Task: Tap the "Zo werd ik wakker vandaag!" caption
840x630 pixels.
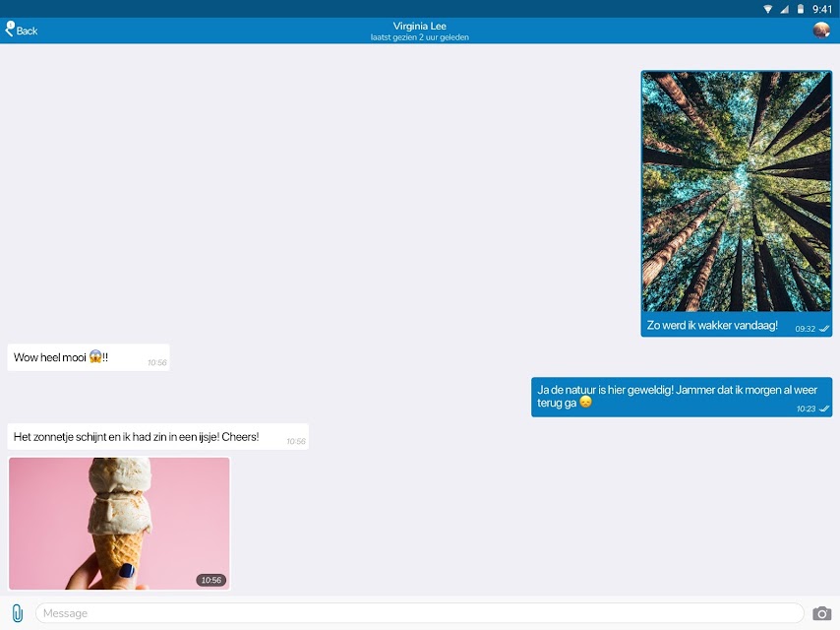Action: click(x=712, y=325)
